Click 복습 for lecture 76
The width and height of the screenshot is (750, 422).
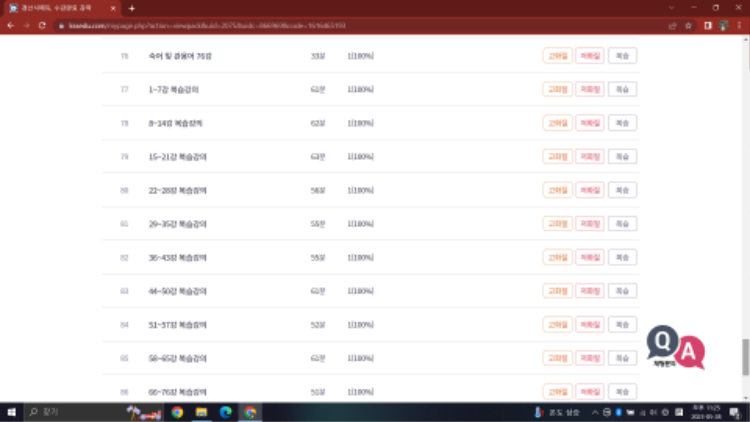622,56
